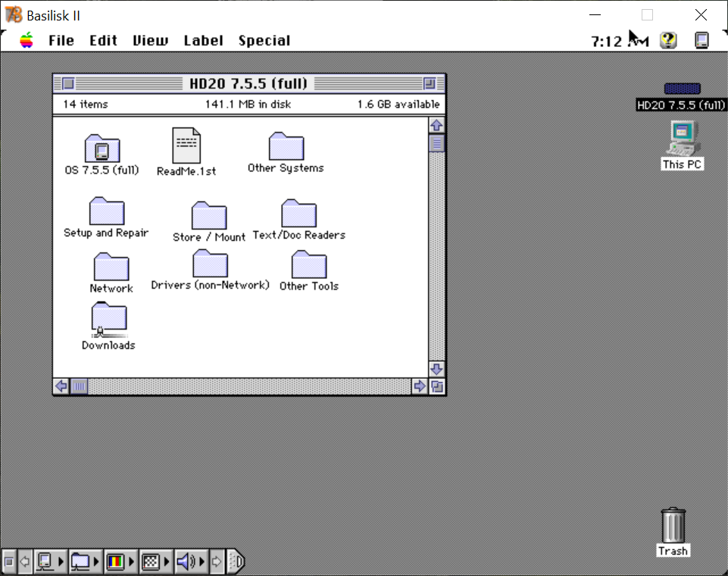Select the OS 7.5.5 (full) system folder

click(102, 149)
